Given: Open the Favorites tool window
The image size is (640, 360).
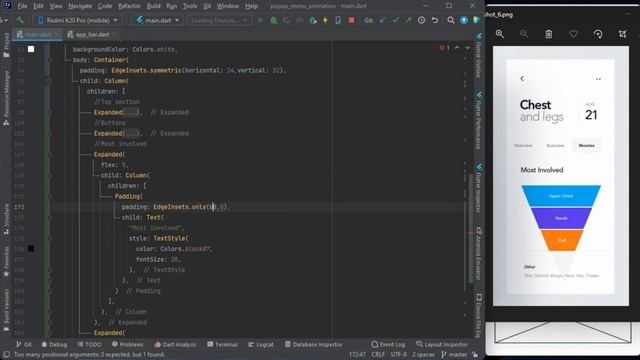Looking at the screenshot, I should (x=6, y=262).
